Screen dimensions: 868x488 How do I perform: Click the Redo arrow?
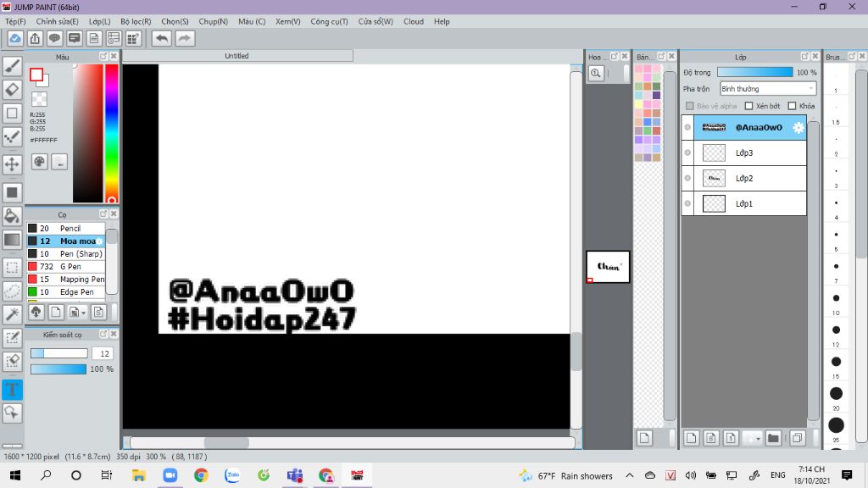click(x=185, y=38)
